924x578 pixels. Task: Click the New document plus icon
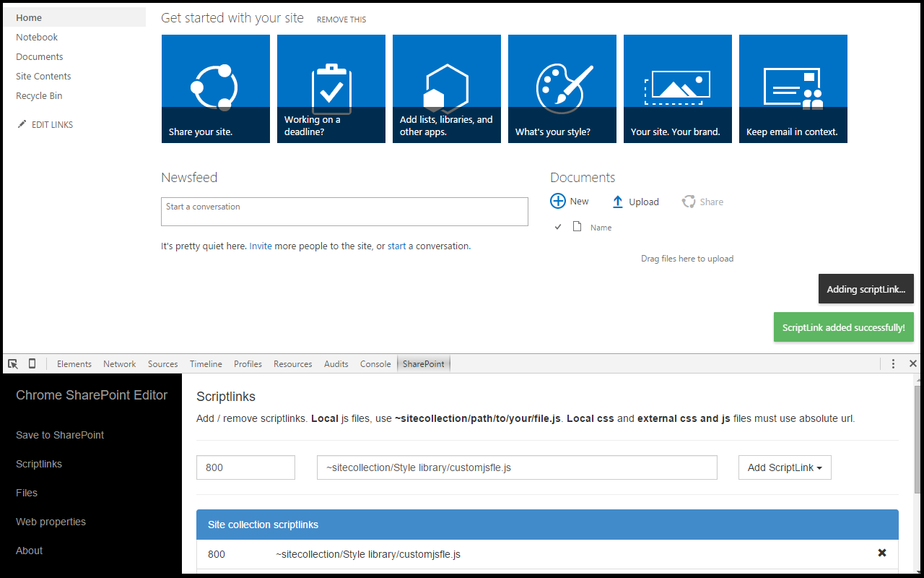(558, 201)
